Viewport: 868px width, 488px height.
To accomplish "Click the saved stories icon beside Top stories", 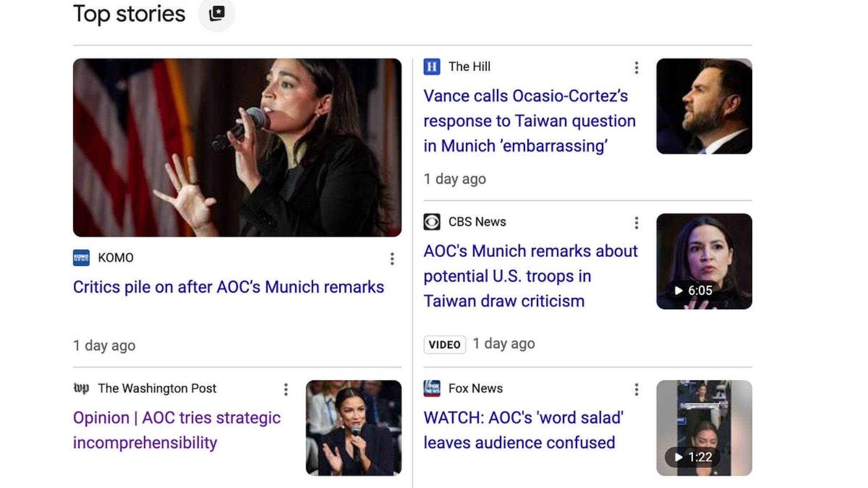I will [217, 14].
